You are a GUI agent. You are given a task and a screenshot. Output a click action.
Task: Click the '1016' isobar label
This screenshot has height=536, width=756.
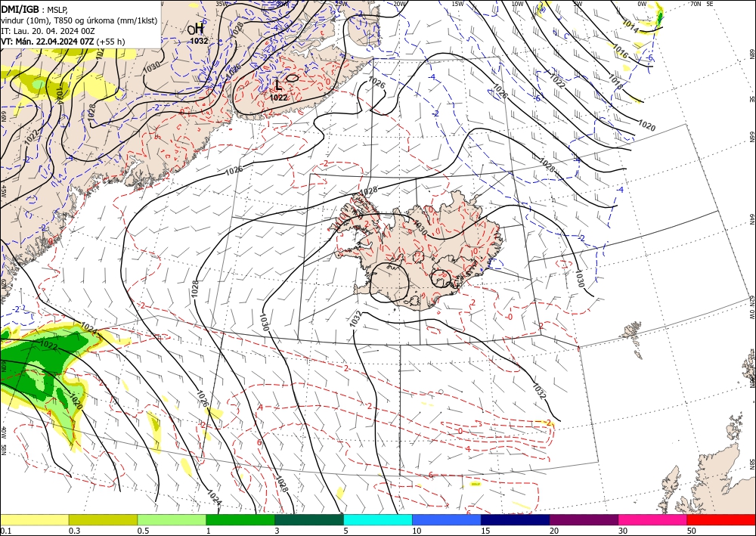[x=620, y=51]
